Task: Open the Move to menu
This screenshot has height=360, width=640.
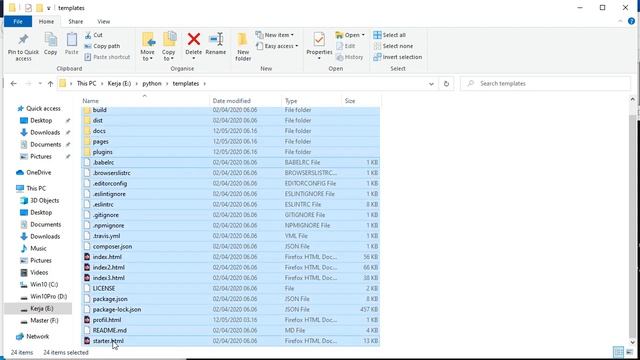Action: [x=148, y=47]
